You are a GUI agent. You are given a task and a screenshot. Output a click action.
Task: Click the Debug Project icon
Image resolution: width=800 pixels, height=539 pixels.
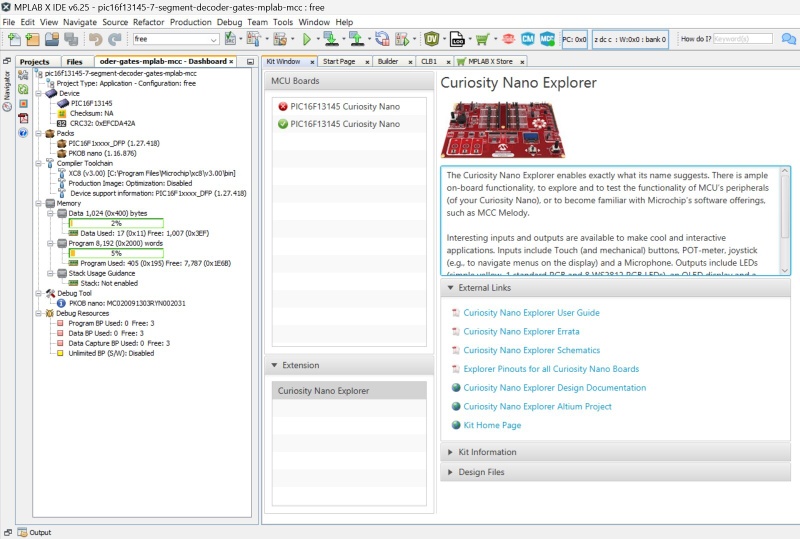tap(402, 39)
